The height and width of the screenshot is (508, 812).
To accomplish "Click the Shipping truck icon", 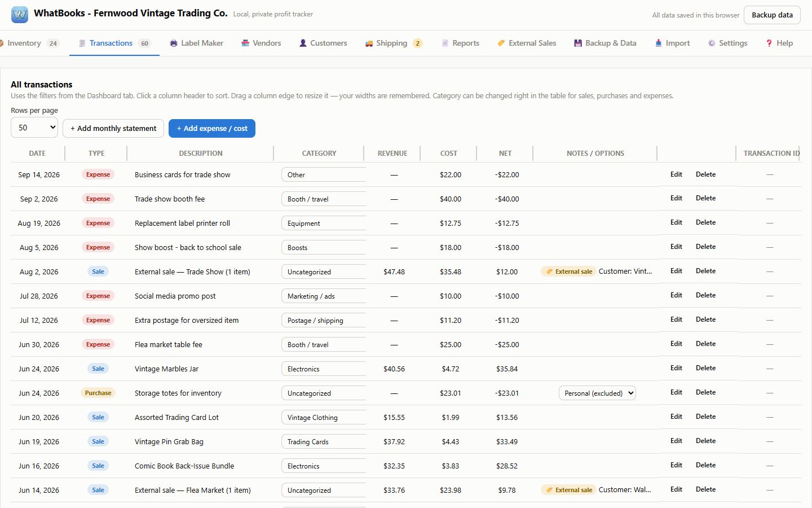I will [369, 43].
